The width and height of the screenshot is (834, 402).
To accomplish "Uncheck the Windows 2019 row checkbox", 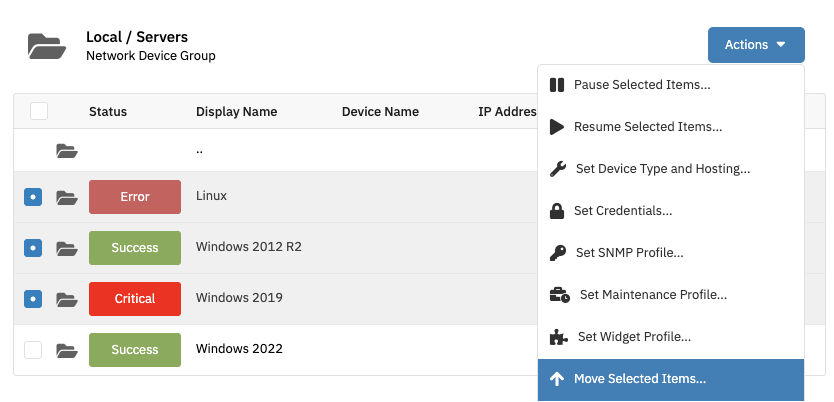I will (33, 299).
